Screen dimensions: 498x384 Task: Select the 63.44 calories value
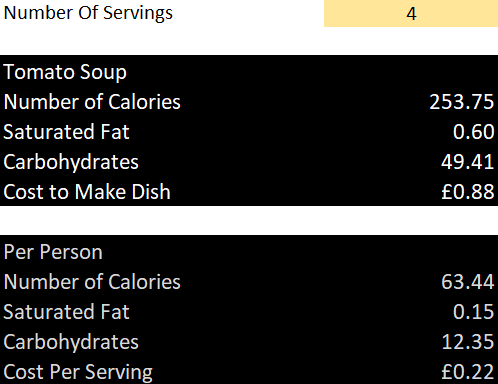(x=467, y=282)
